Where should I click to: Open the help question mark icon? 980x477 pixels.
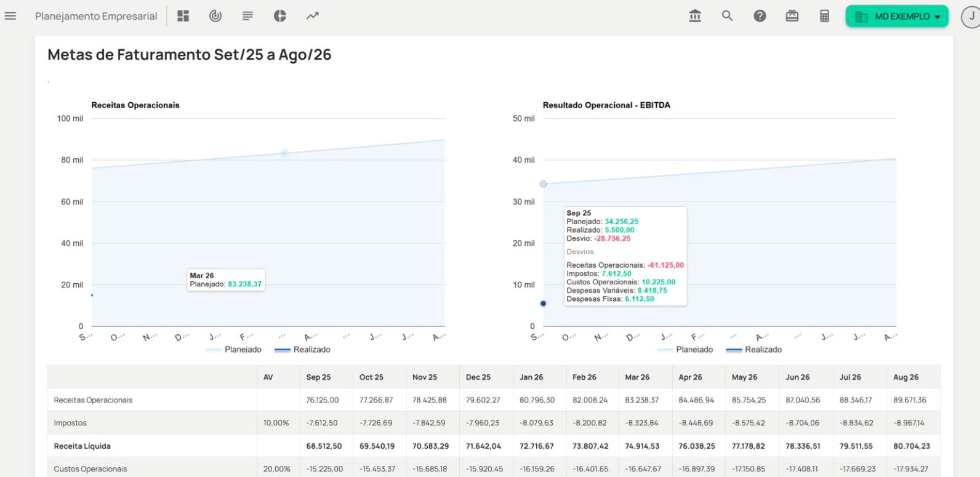tap(760, 16)
